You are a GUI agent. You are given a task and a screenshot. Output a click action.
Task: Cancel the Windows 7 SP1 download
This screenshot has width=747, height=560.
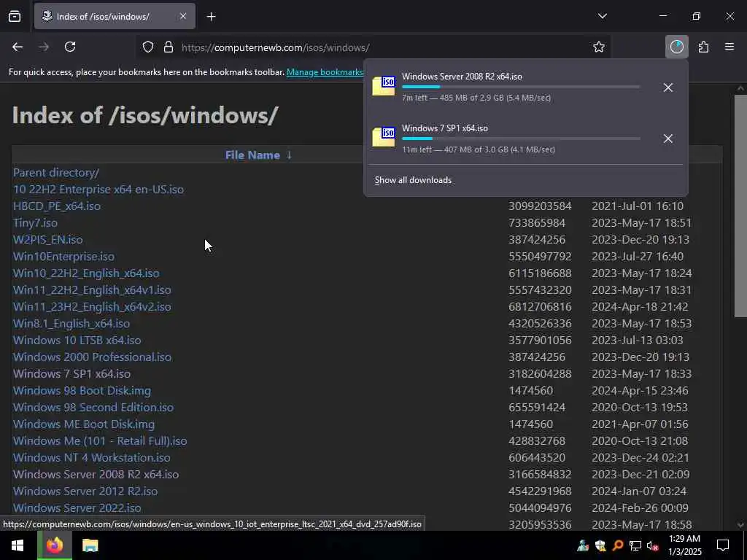pyautogui.click(x=668, y=139)
